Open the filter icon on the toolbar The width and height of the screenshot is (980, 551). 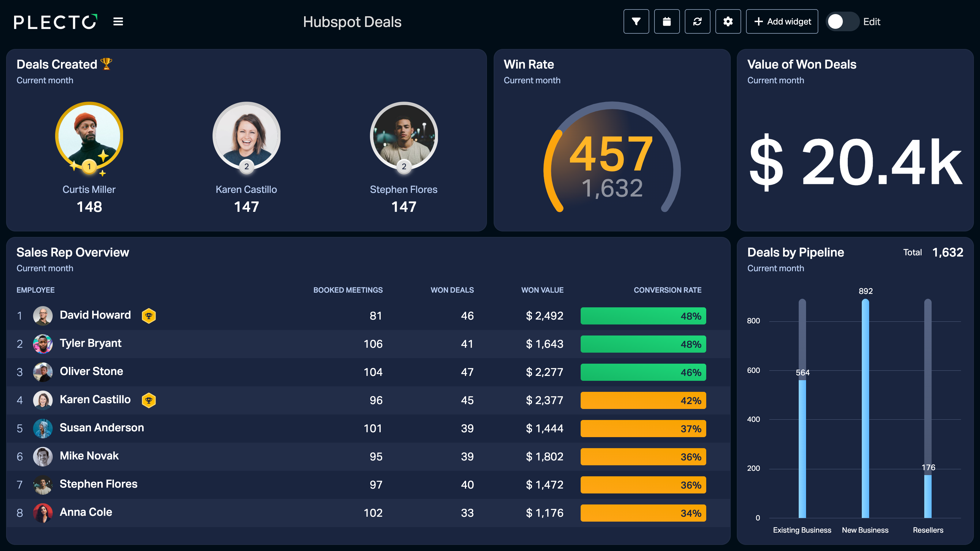point(636,22)
